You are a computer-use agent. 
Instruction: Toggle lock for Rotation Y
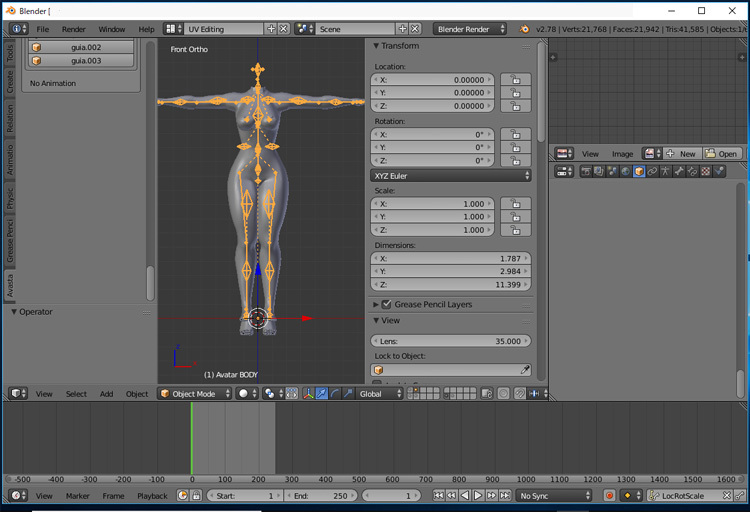[516, 147]
